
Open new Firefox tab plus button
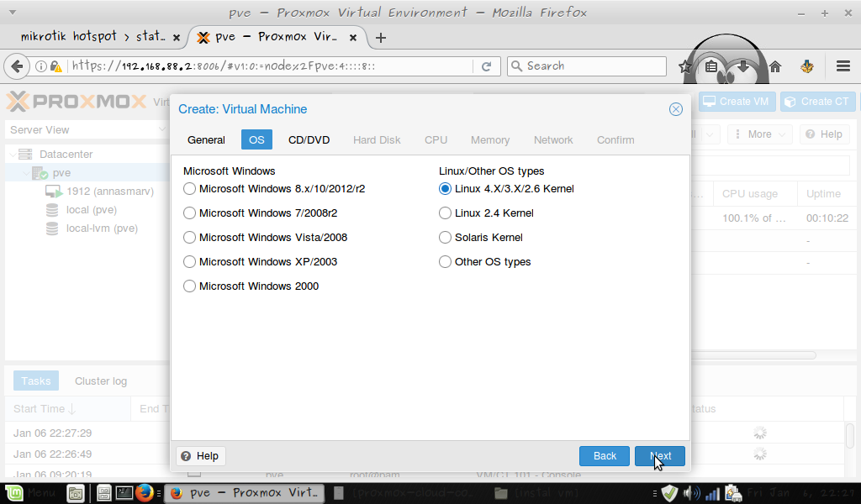coord(381,37)
